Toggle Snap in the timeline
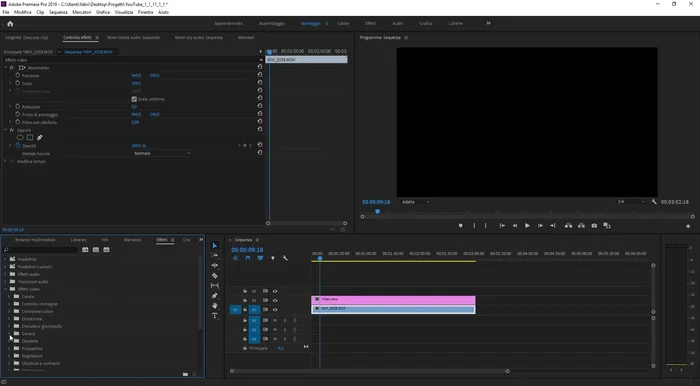The width and height of the screenshot is (700, 386). tap(248, 258)
